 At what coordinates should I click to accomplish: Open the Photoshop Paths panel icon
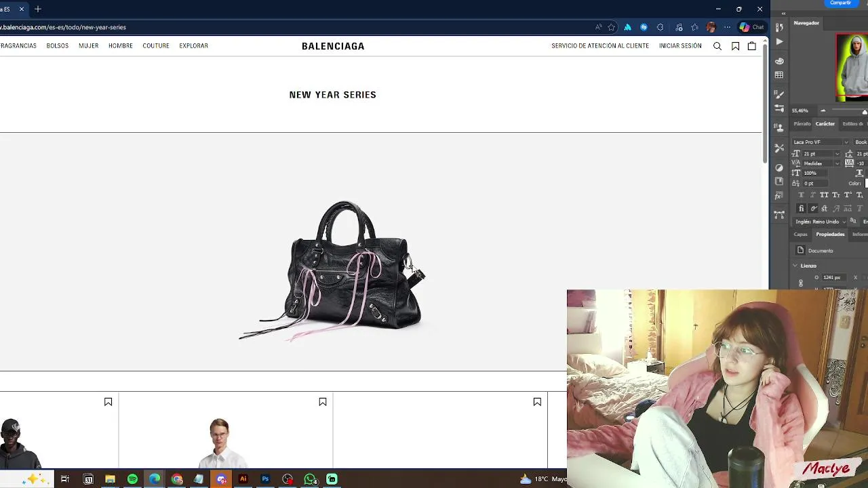[779, 215]
